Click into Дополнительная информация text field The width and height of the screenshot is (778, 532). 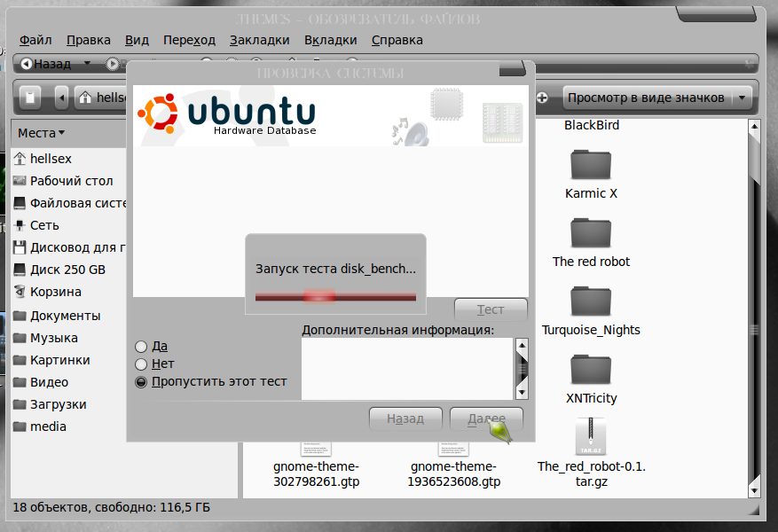(407, 369)
